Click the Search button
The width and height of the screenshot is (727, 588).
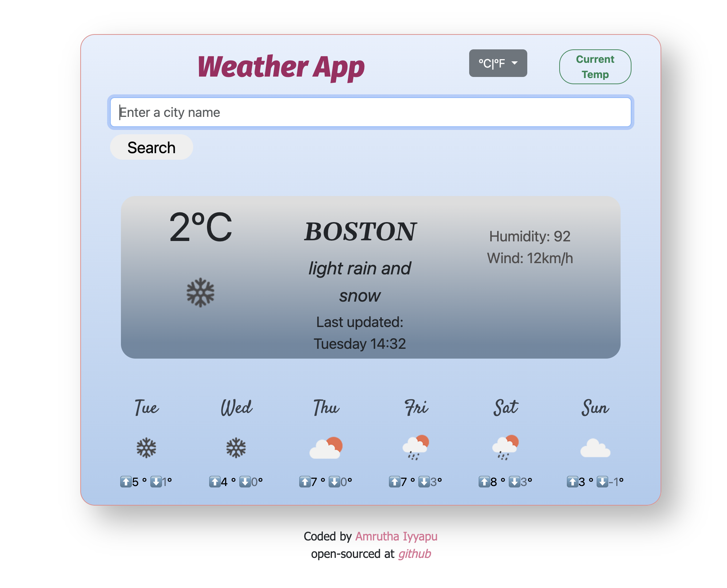151,148
